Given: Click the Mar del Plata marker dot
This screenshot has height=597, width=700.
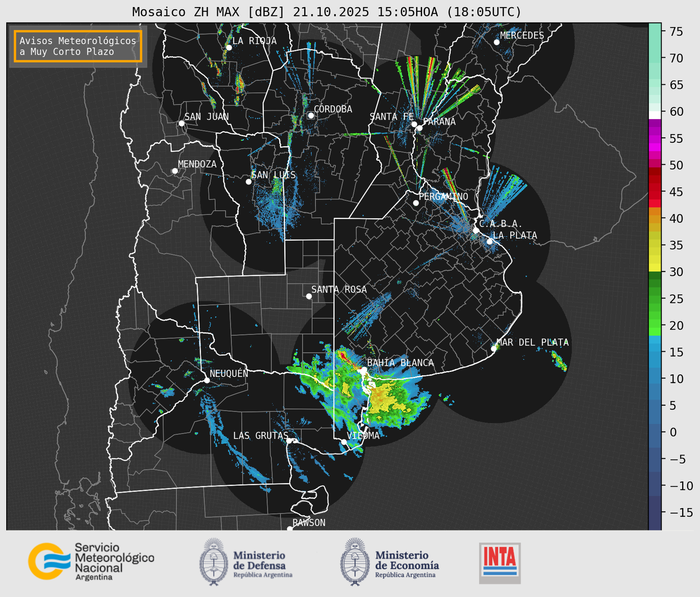Looking at the screenshot, I should point(494,349).
